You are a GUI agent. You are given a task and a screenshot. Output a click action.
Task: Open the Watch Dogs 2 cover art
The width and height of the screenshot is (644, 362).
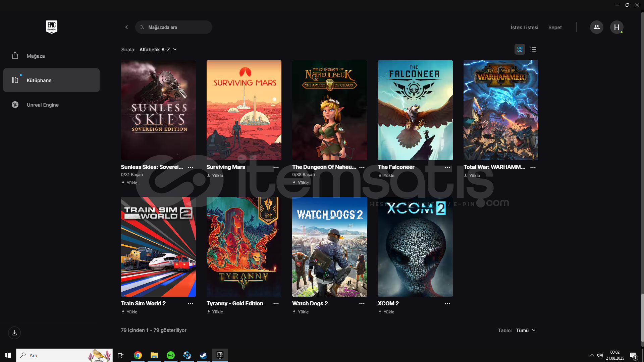pyautogui.click(x=330, y=247)
